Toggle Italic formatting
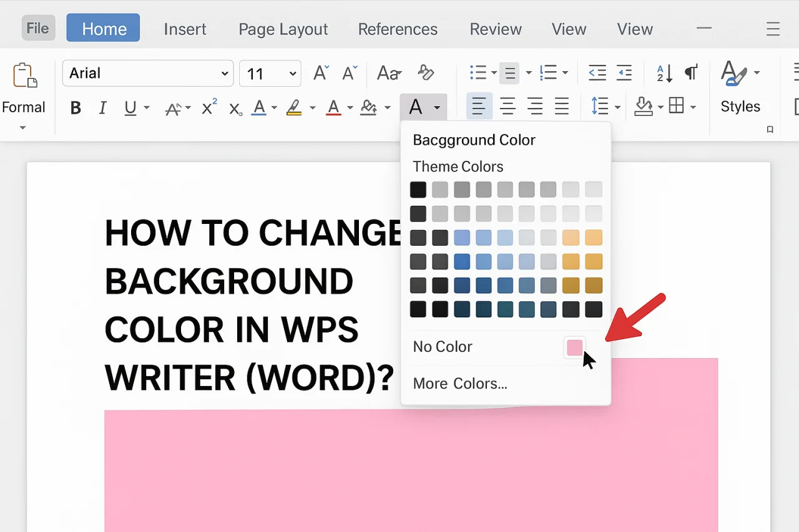Screen dimensions: 799x532 103,108
